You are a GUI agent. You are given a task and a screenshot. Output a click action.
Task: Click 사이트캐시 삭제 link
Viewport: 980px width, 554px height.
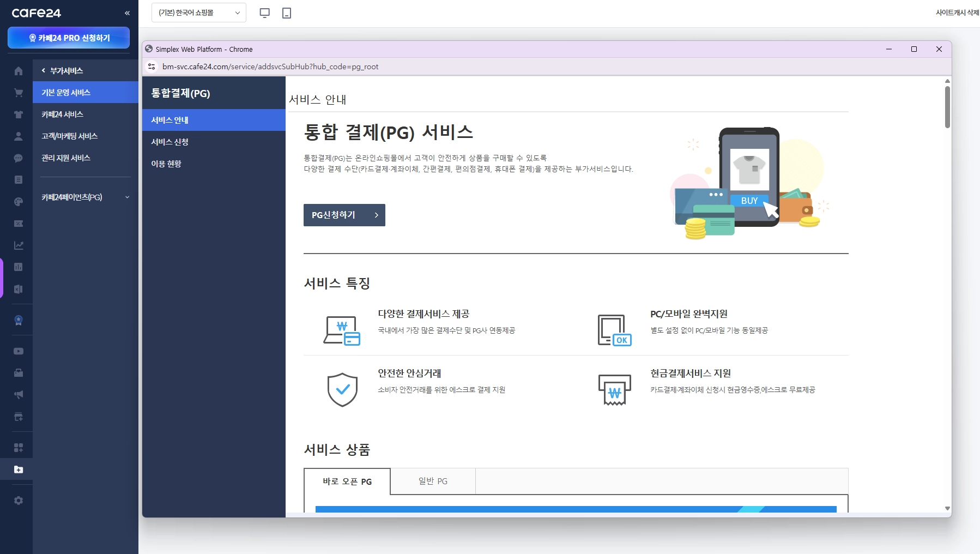(x=958, y=13)
